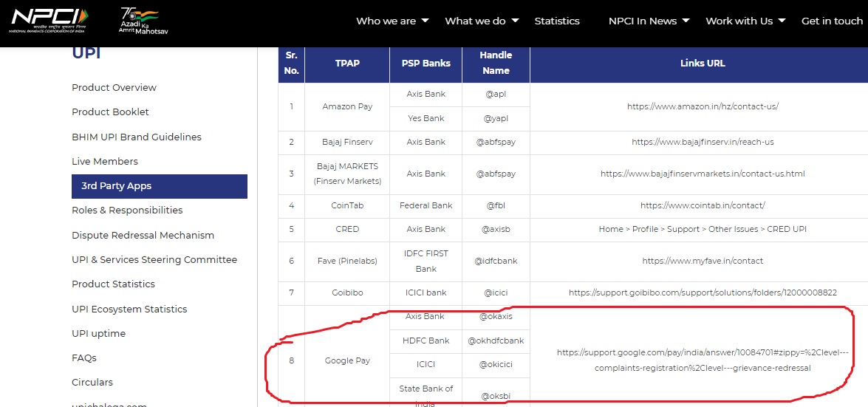Click the TPAP column header

pyautogui.click(x=347, y=63)
